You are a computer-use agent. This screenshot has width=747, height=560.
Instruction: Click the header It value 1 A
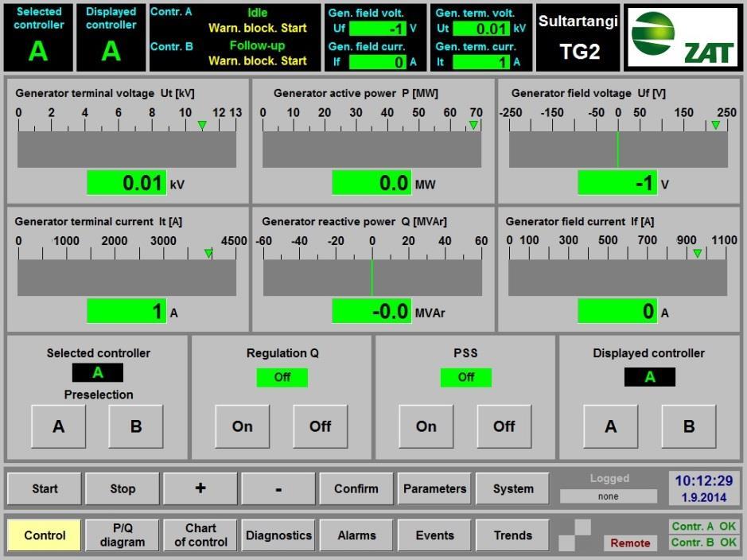click(x=481, y=62)
